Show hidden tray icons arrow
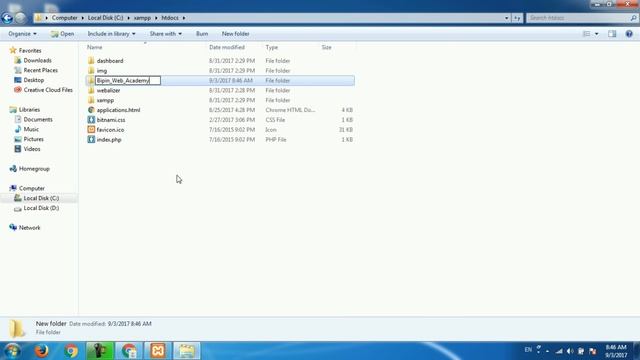Image resolution: width=640 pixels, height=360 pixels. [x=547, y=351]
